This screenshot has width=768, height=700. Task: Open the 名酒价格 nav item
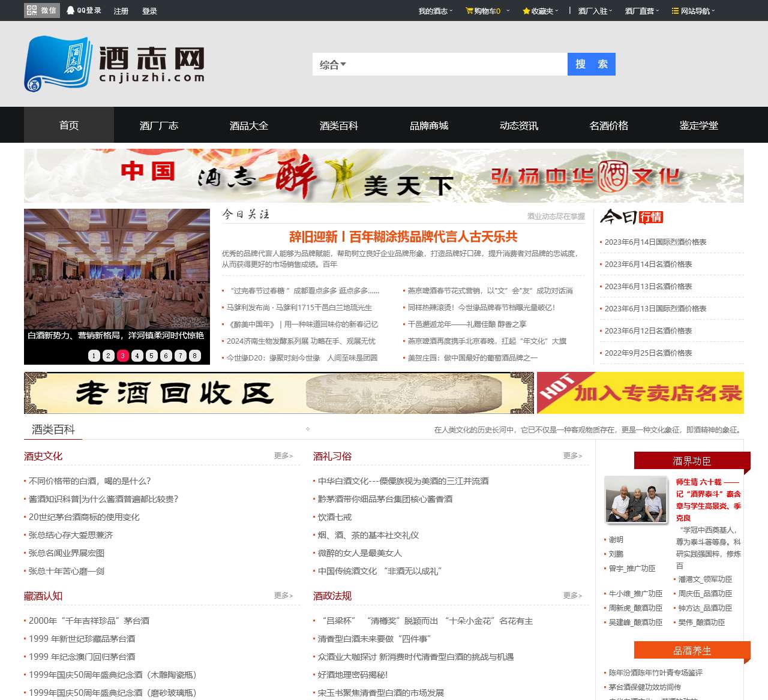point(609,125)
